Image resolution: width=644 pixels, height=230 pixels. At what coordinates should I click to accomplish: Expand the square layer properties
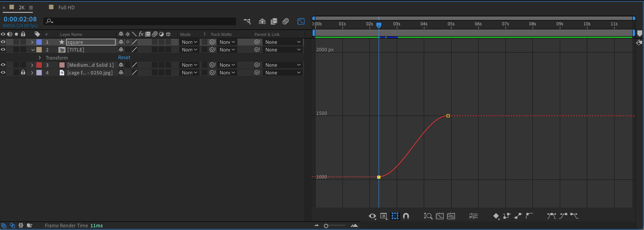pyautogui.click(x=32, y=42)
